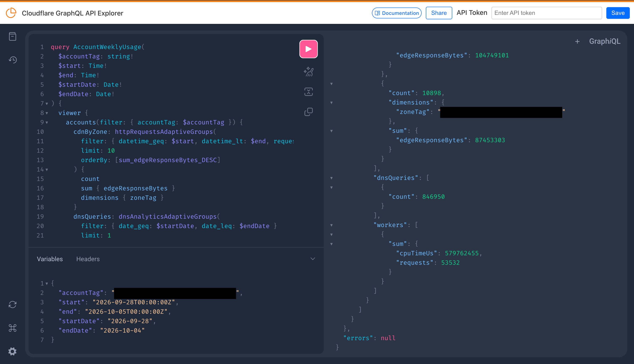Fold the viewer block on line 8
Screen dimensions: 634x364
point(47,113)
